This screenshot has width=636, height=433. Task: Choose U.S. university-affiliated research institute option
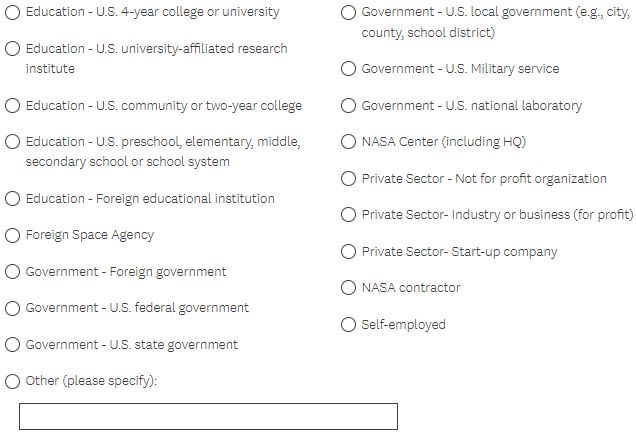point(13,49)
